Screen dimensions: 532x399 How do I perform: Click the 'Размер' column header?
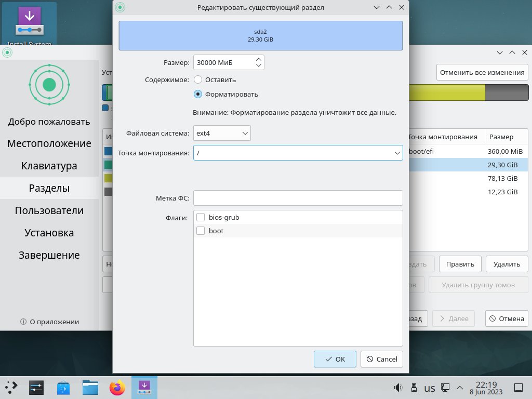tap(507, 137)
